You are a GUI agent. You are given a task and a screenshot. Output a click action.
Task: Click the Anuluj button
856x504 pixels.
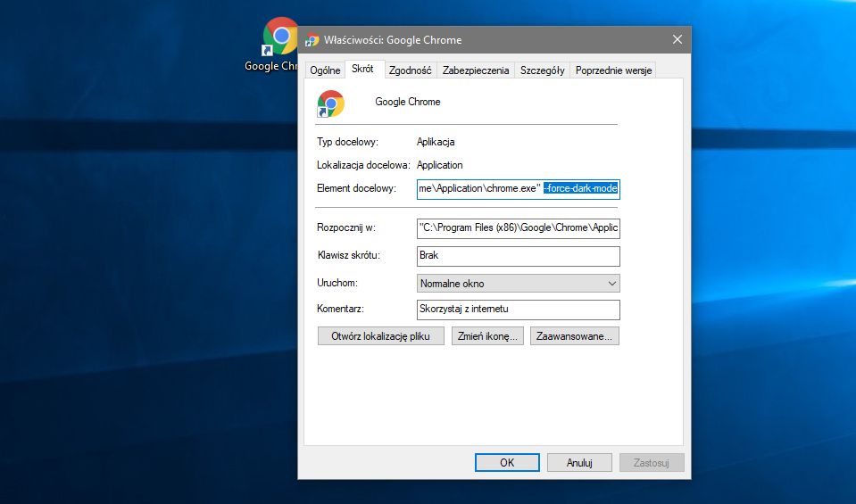click(x=579, y=463)
